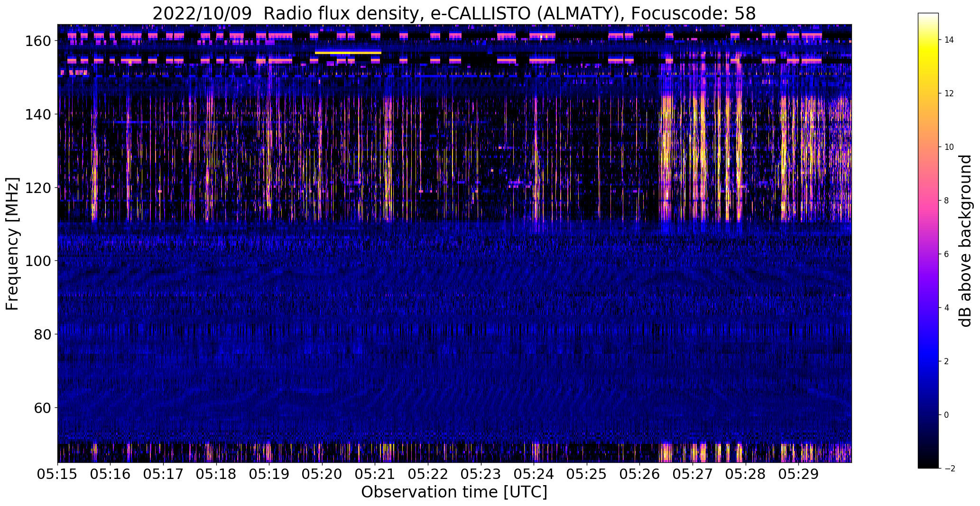Viewport: 980px width, 506px height.
Task: Click the 120 frequency tick label
Action: coord(39,188)
